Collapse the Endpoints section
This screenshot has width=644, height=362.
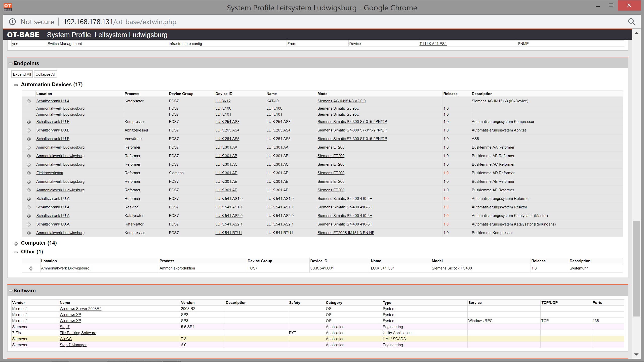10,63
